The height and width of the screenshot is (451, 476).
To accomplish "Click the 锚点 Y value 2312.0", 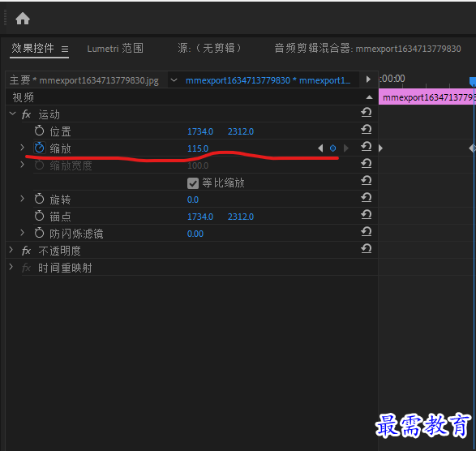I will [x=240, y=217].
